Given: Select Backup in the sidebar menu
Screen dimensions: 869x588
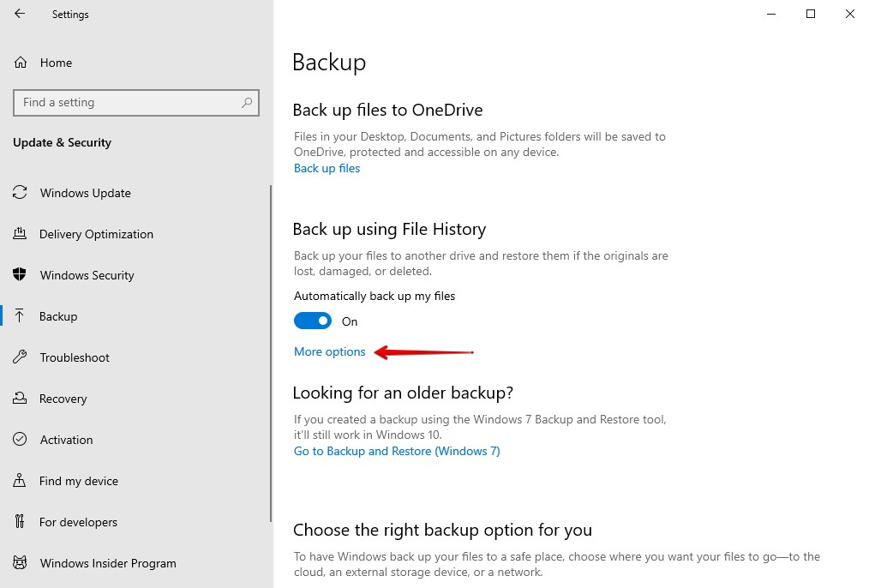Looking at the screenshot, I should [x=58, y=316].
